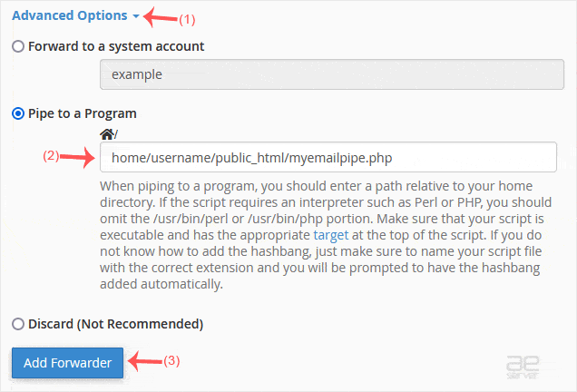
Task: Select the Forward to a system account radio
Action: [x=18, y=46]
